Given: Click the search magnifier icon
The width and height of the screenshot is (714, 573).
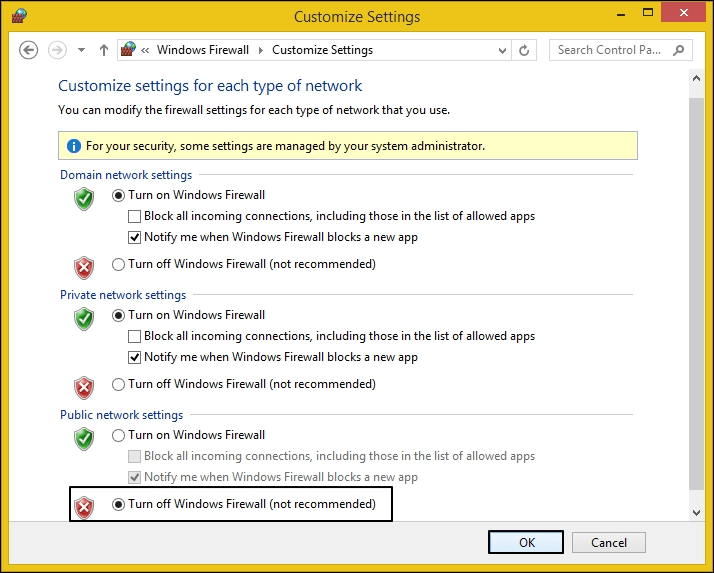Looking at the screenshot, I should pyautogui.click(x=678, y=50).
